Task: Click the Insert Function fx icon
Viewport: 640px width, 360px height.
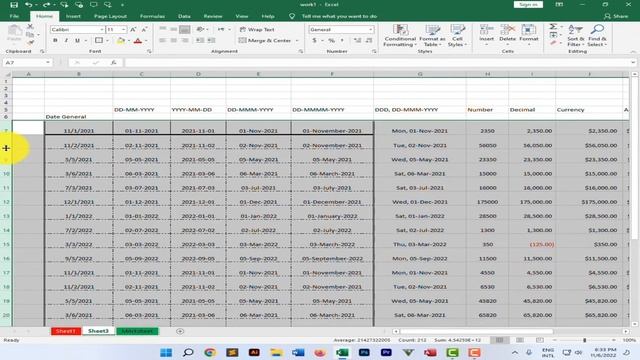Action: coord(114,62)
